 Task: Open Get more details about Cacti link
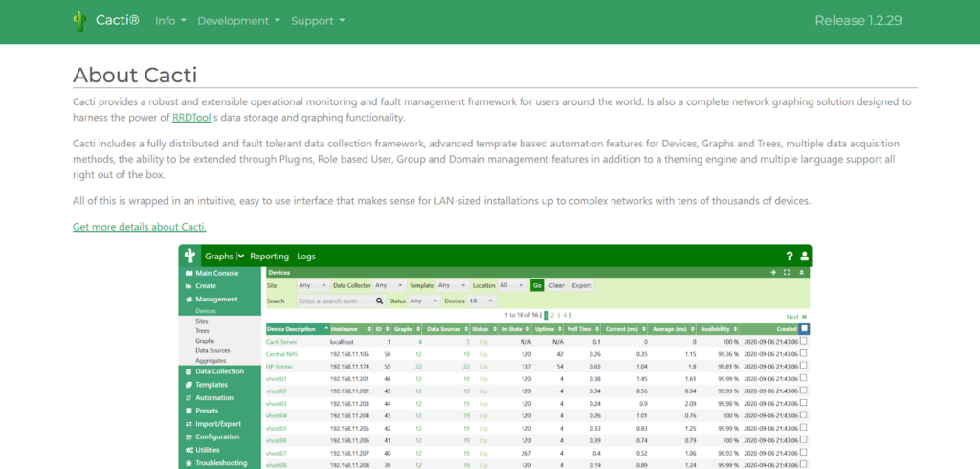140,227
